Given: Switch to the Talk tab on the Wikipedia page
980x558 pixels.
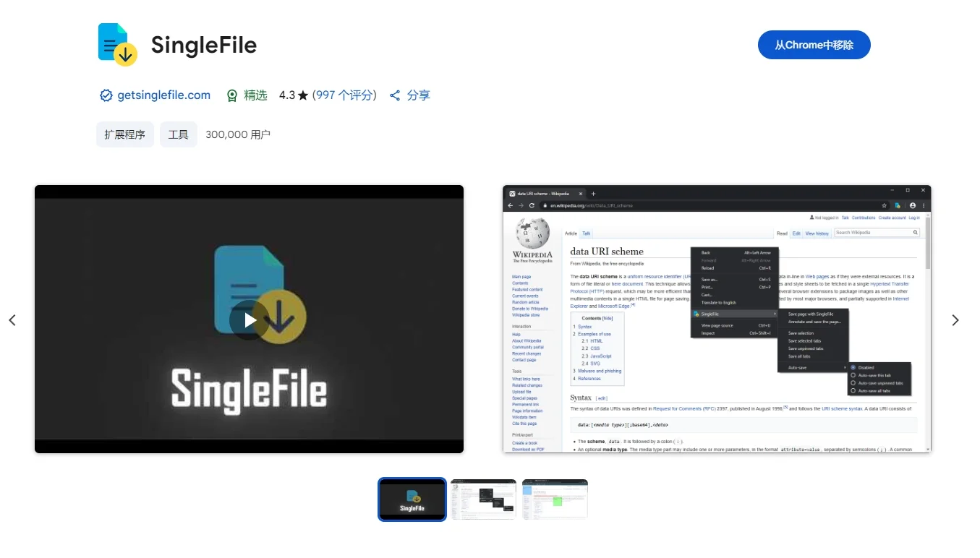Looking at the screenshot, I should pyautogui.click(x=586, y=233).
